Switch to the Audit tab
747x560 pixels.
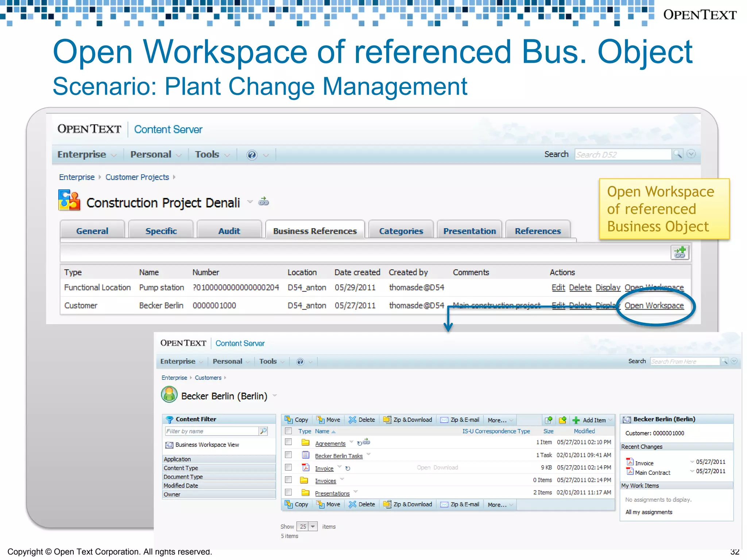tap(229, 231)
